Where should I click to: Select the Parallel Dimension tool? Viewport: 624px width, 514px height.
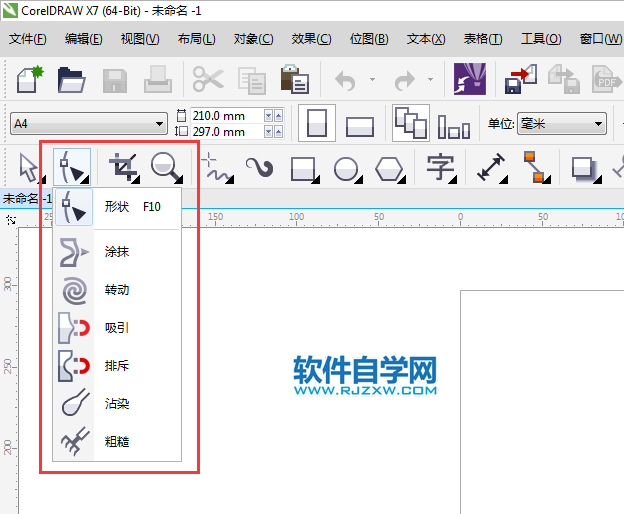click(492, 167)
